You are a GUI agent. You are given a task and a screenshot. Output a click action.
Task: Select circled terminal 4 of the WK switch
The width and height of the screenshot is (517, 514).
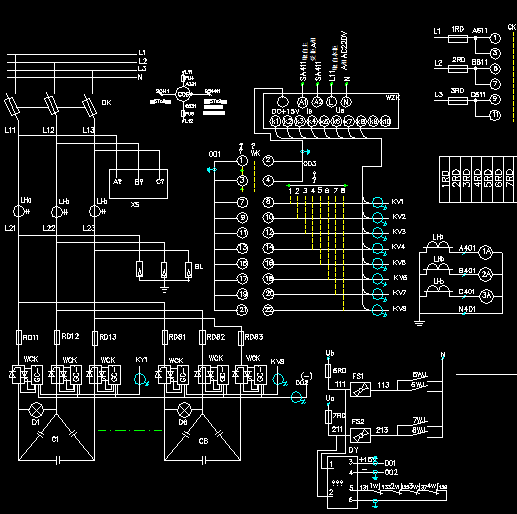pos(268,181)
